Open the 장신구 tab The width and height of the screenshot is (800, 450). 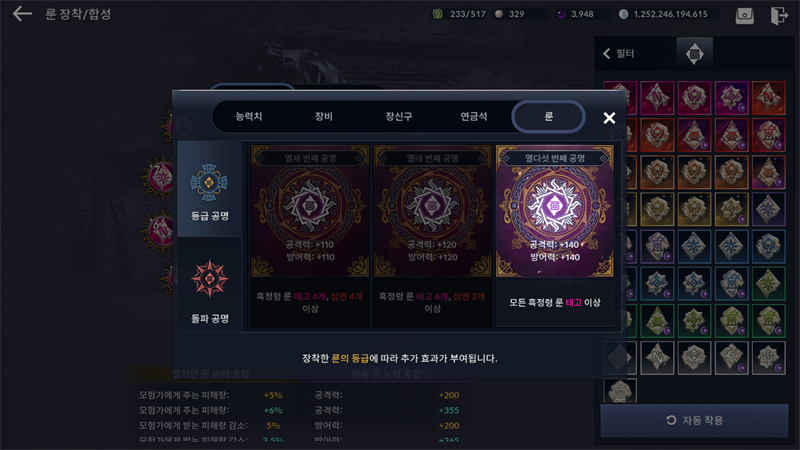tap(398, 116)
